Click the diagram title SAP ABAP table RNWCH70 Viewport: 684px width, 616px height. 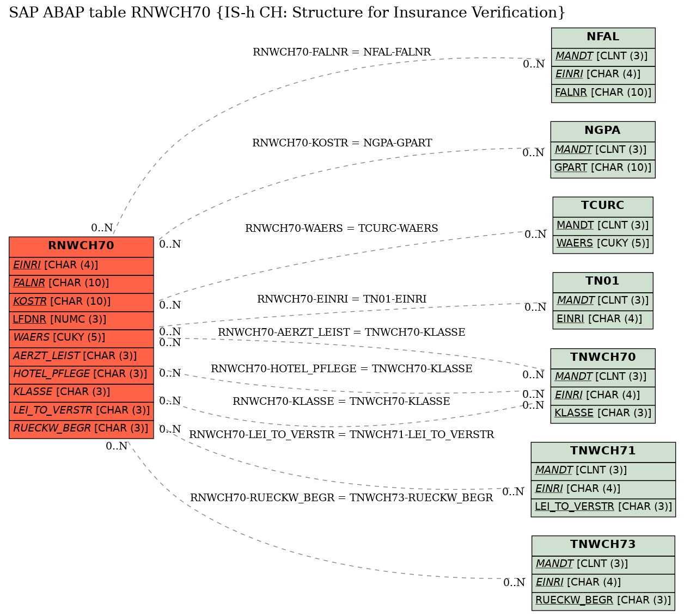click(x=287, y=13)
